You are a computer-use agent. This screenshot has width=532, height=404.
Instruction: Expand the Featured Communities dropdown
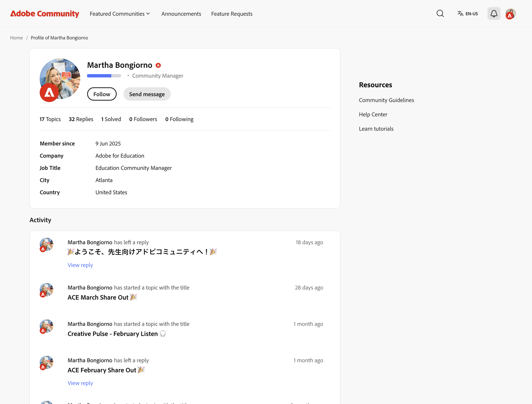pyautogui.click(x=120, y=14)
